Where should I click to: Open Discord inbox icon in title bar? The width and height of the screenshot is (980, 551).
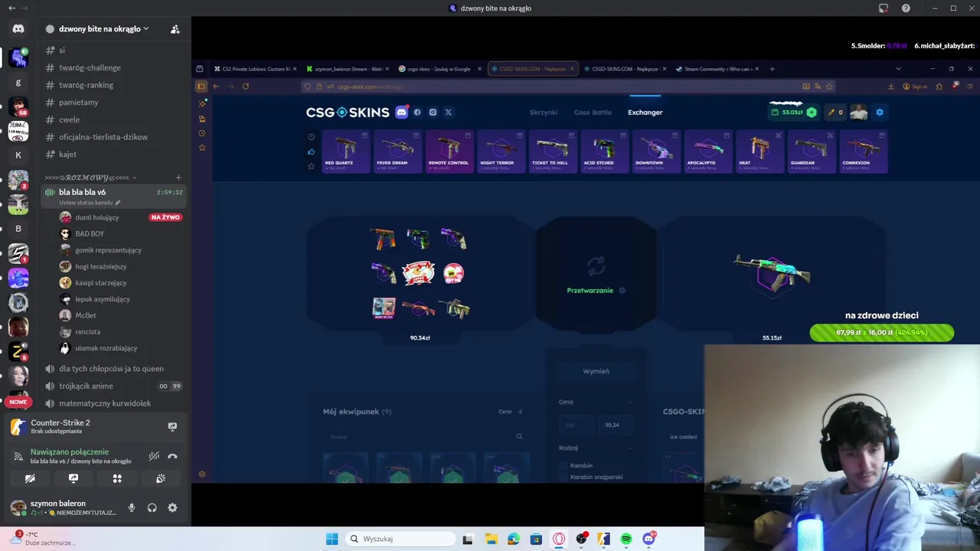(x=884, y=8)
